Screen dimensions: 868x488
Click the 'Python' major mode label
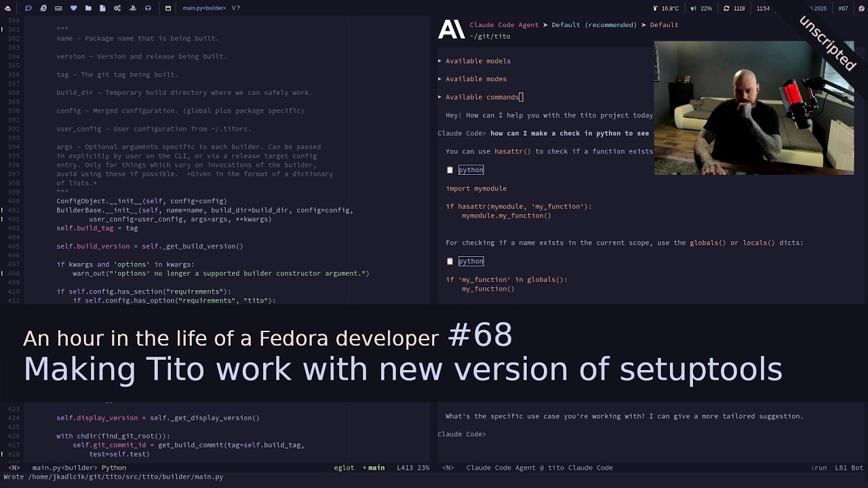[x=114, y=468]
